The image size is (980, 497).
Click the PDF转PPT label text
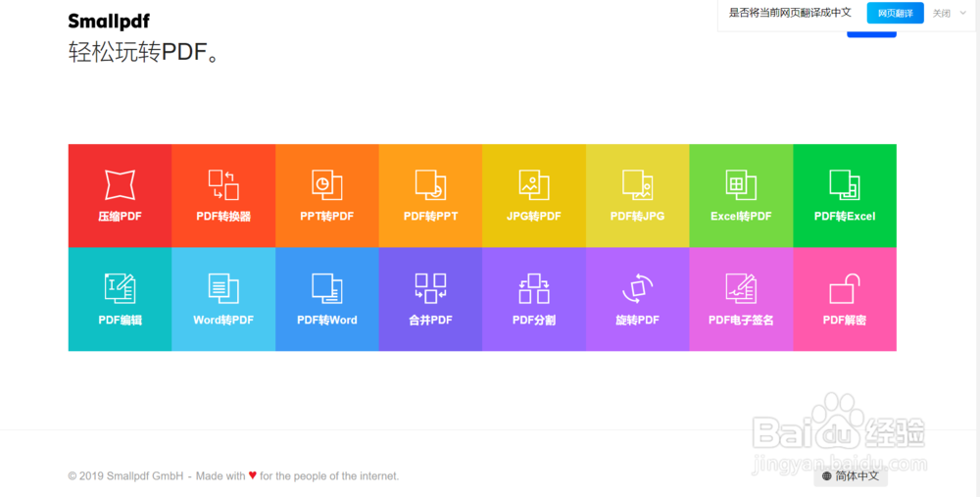pyautogui.click(x=430, y=217)
